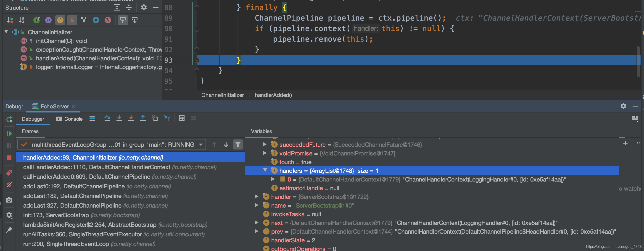Expand next DefaultChannelHandlerContext variable
The width and height of the screenshot is (644, 251).
(x=256, y=223)
